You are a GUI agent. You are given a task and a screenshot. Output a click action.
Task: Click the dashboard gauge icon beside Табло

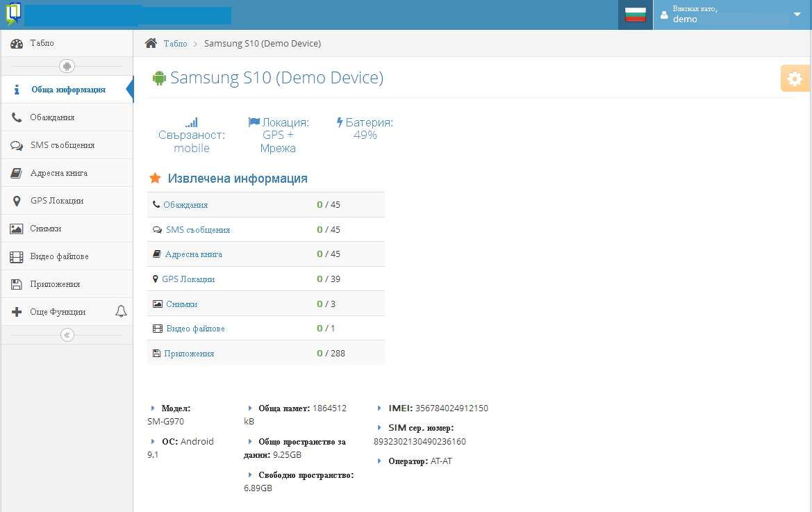point(17,44)
